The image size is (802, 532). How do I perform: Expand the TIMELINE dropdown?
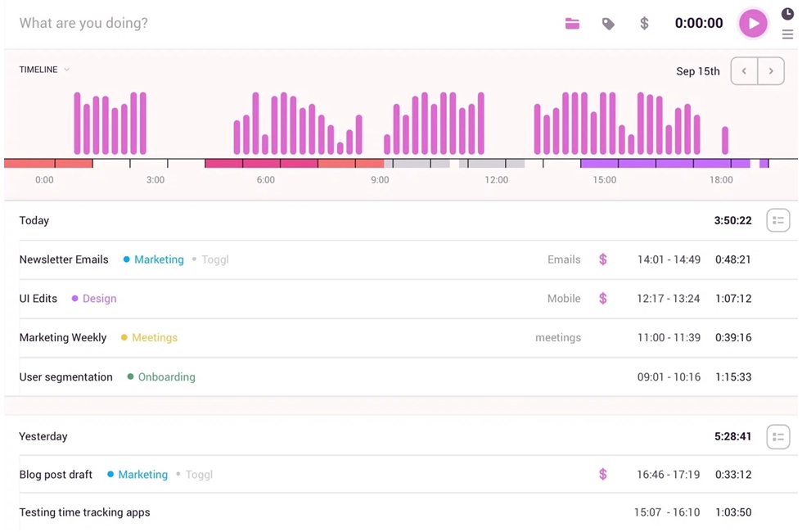[x=44, y=70]
